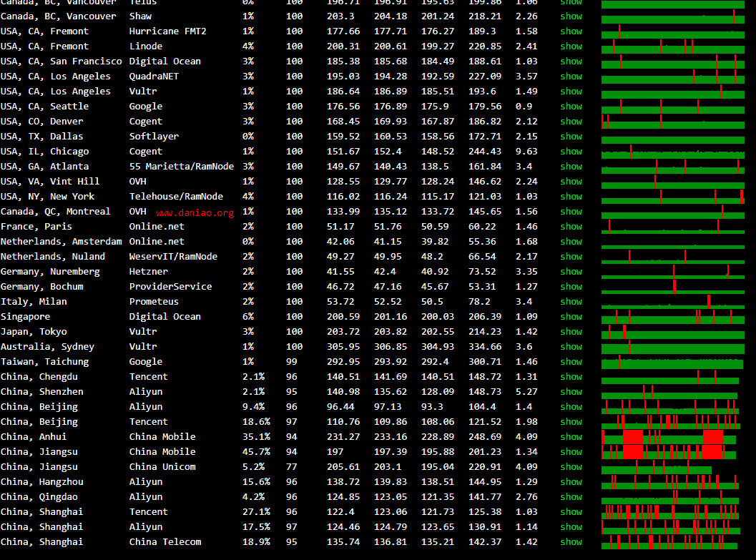Click the 'Hurricane FMT2' provider name
Screen dimensions: 756x560
168,31
